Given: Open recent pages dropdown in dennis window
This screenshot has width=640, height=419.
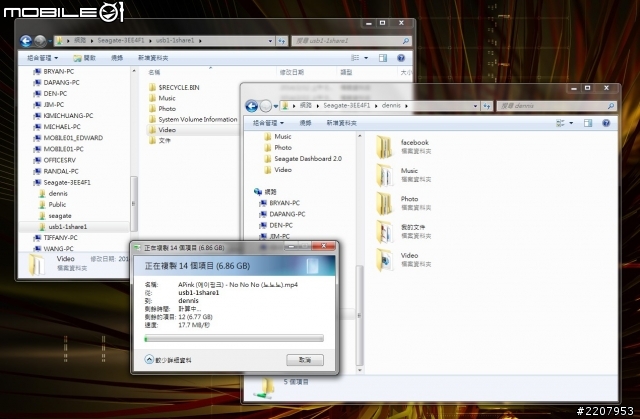Looking at the screenshot, I should (276, 106).
